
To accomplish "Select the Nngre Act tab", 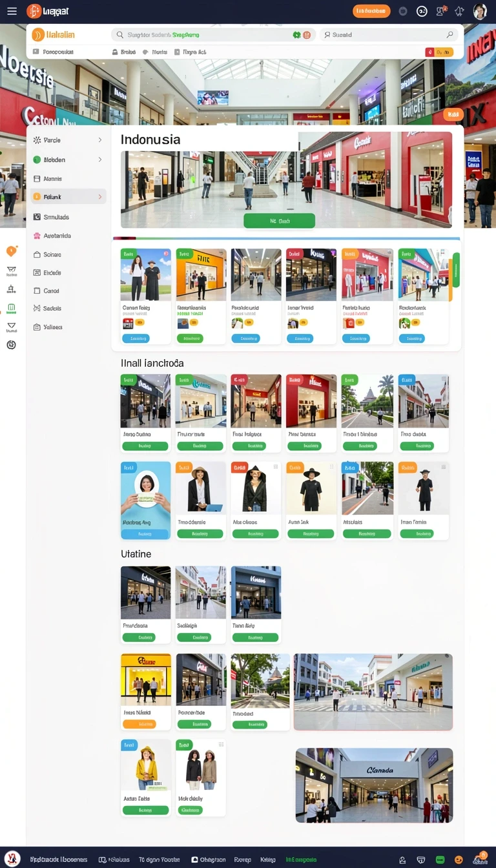I will [x=190, y=52].
